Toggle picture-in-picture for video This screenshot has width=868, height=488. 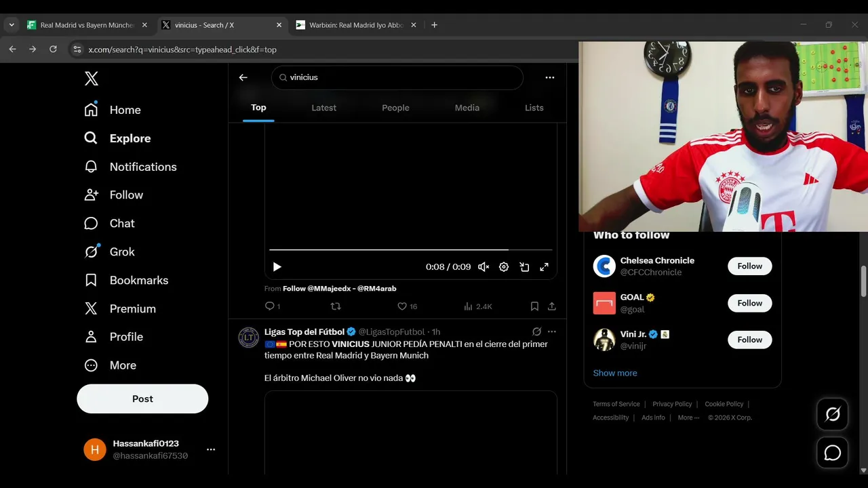tap(524, 267)
